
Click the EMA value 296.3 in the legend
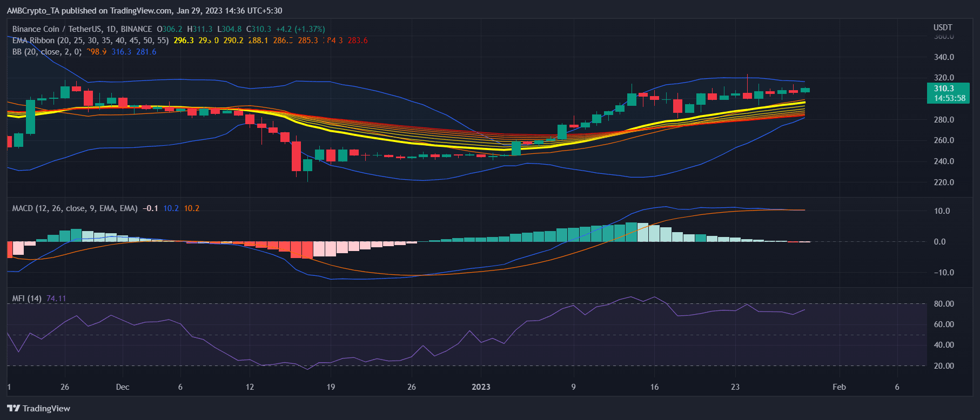(184, 40)
